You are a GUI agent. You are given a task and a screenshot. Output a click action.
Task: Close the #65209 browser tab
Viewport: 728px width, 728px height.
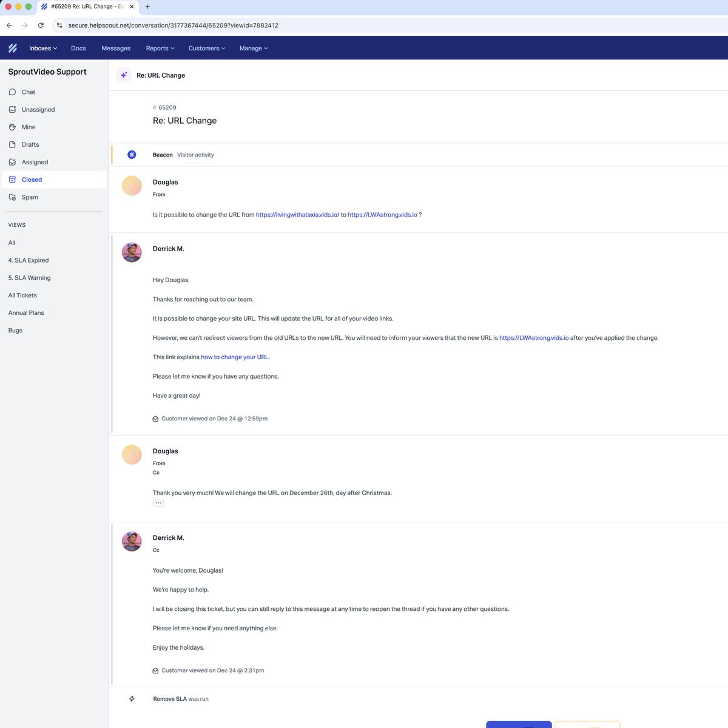(x=132, y=7)
